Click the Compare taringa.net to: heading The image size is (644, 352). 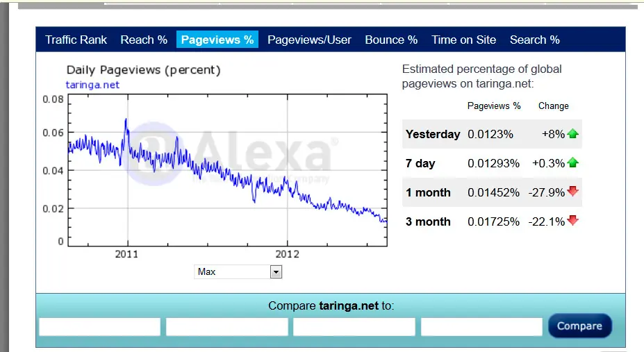(x=331, y=305)
